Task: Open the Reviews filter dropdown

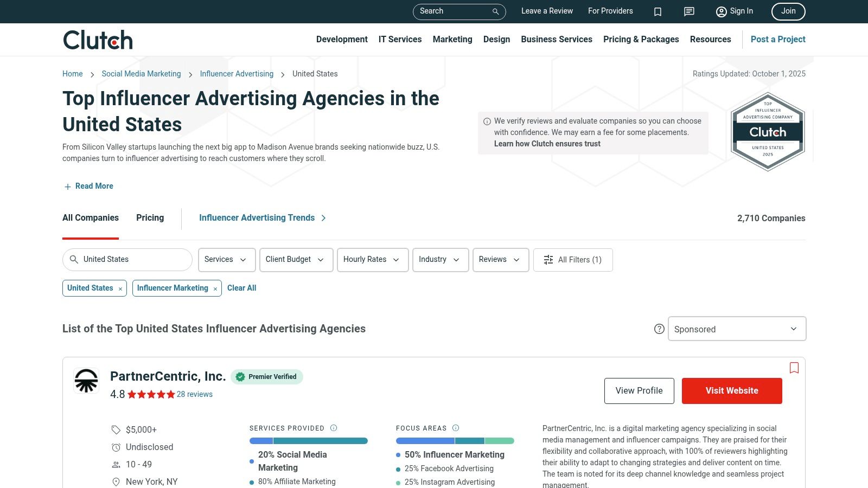Action: [x=501, y=260]
